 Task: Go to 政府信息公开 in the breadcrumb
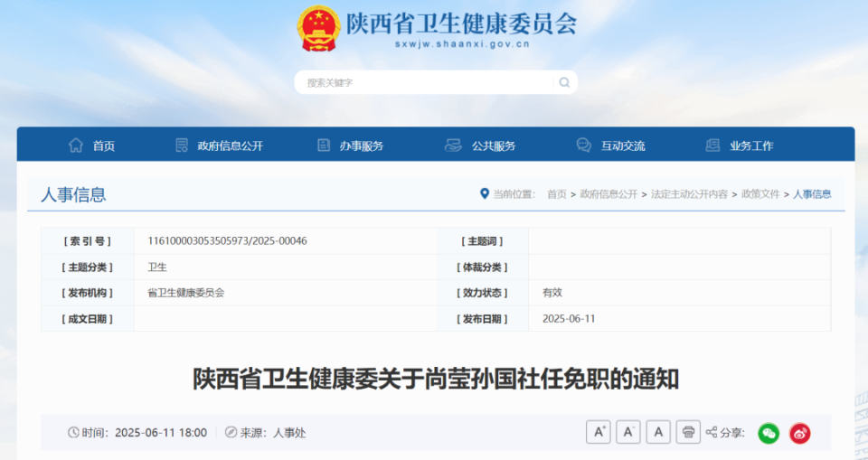point(609,193)
